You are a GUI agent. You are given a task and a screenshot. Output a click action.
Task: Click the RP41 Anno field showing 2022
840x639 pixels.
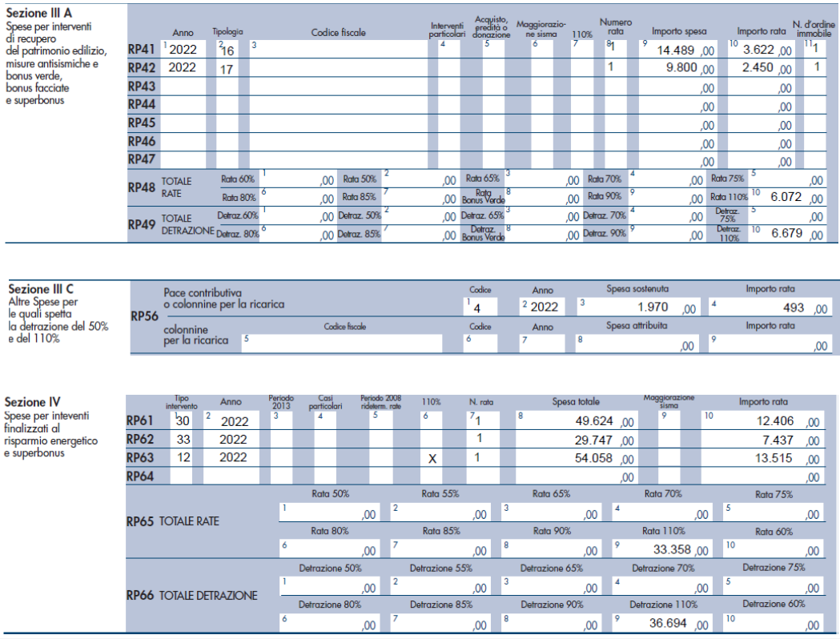(x=184, y=50)
